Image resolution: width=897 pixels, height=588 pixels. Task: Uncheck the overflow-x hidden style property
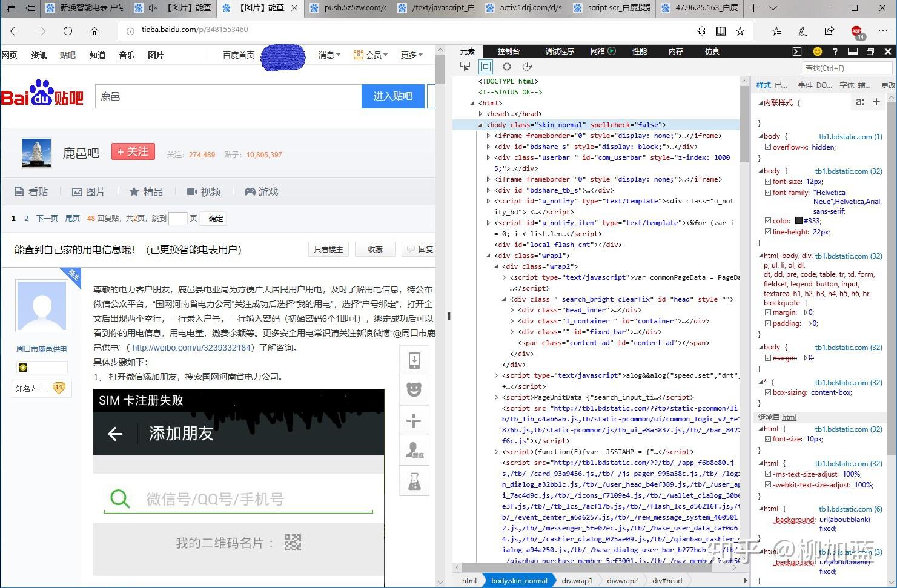click(x=768, y=147)
